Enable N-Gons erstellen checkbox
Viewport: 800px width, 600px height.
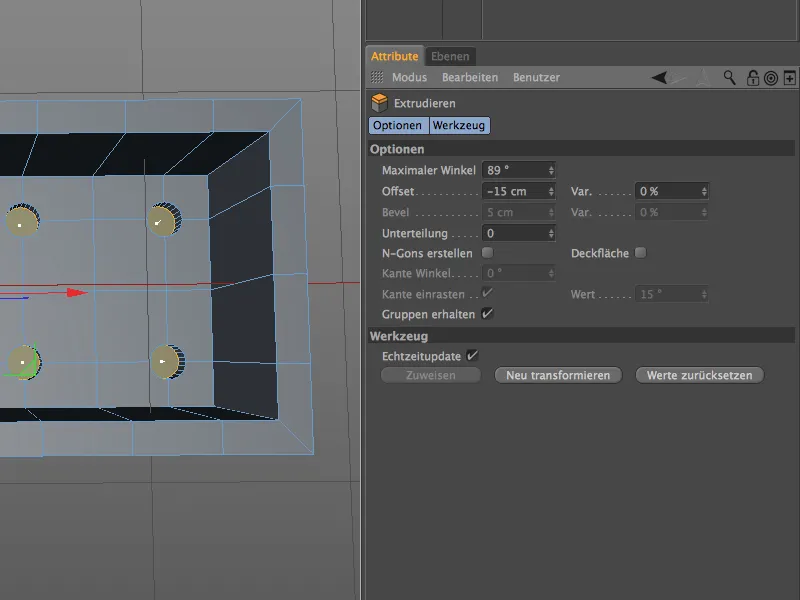pos(487,253)
